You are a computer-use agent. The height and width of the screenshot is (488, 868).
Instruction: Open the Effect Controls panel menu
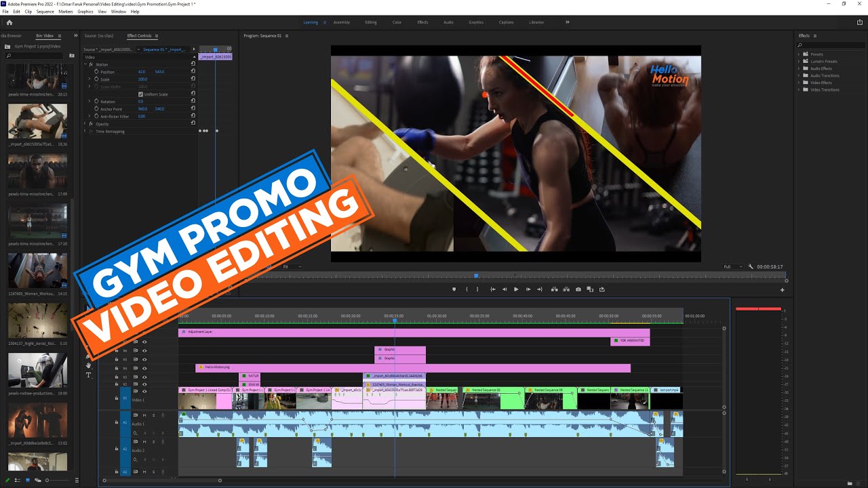(x=157, y=36)
